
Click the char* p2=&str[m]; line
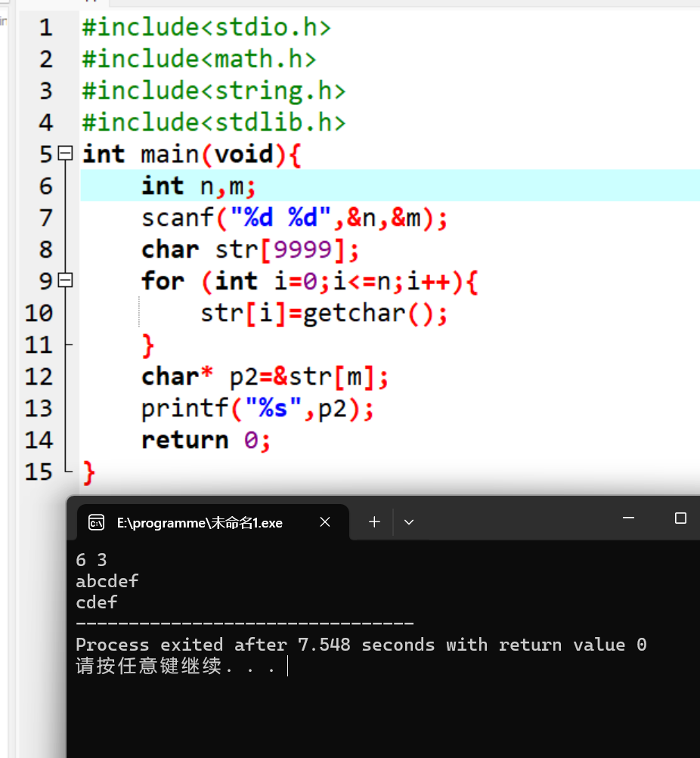[265, 377]
